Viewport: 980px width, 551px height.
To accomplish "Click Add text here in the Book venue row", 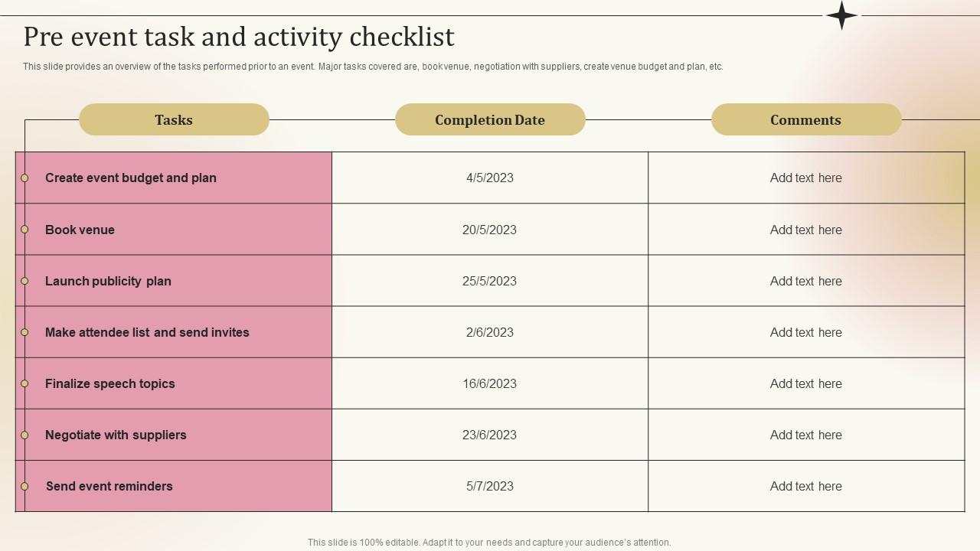I will tap(805, 230).
